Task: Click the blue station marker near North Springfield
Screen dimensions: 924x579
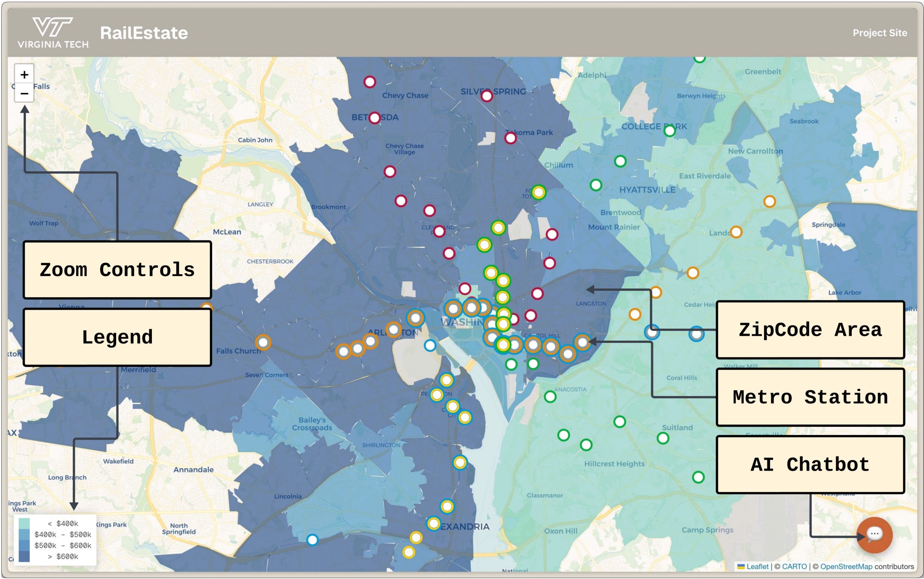Action: (x=312, y=539)
